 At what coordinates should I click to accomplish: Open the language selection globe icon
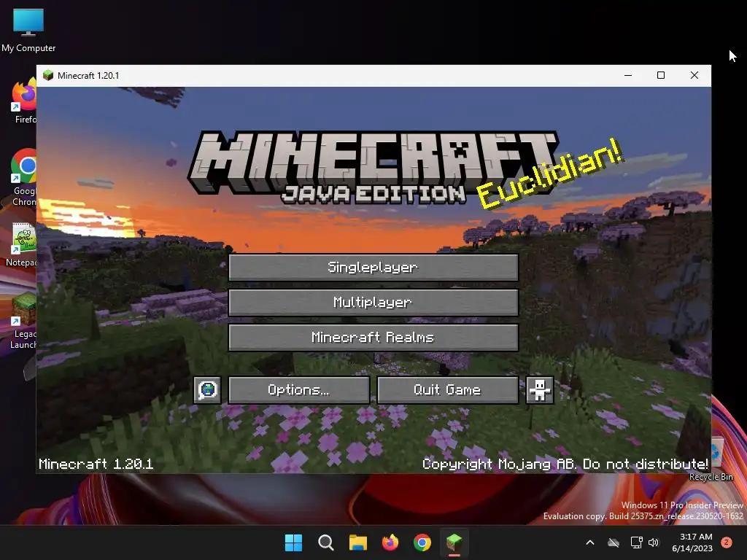click(x=207, y=390)
